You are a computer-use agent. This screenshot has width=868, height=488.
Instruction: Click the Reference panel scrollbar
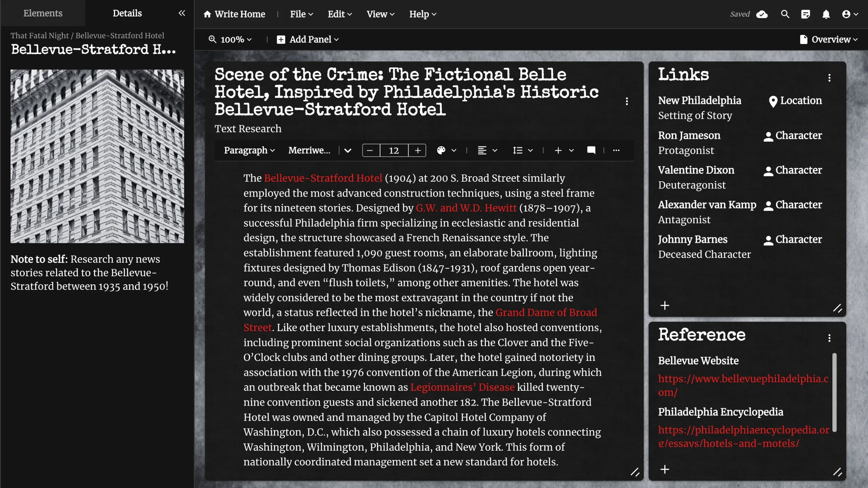coord(834,392)
